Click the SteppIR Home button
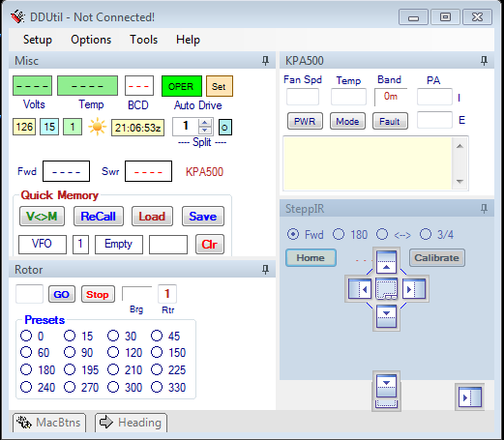 point(311,257)
